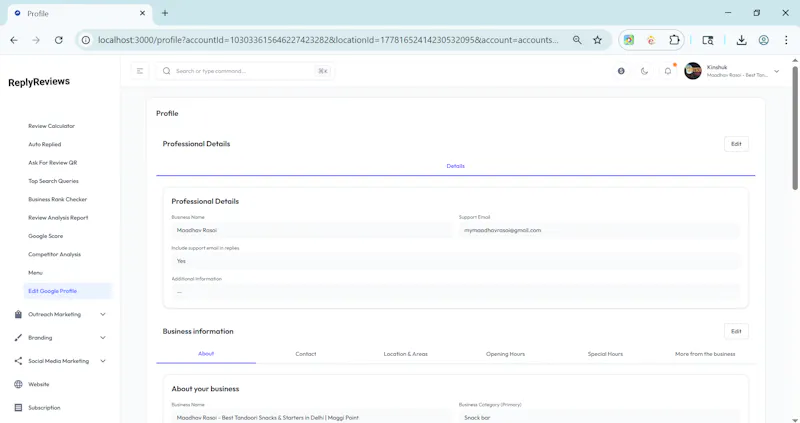Screen dimensions: 800x423
Task: Select the Details tab
Action: (x=456, y=166)
